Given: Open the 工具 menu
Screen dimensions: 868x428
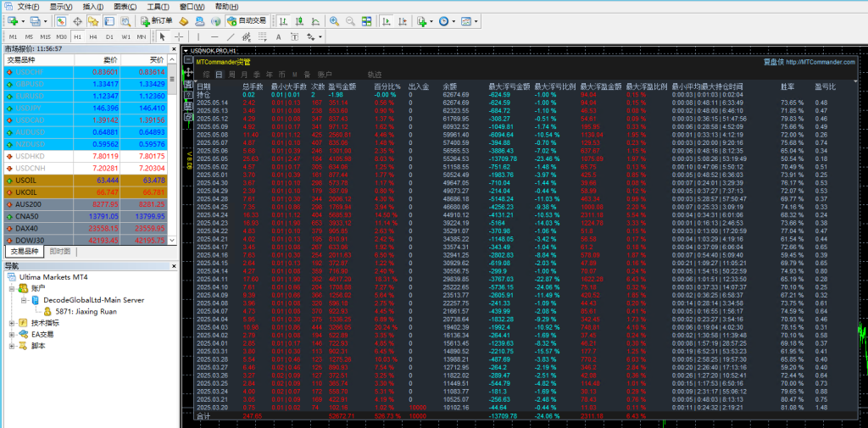Looking at the screenshot, I should [x=159, y=7].
